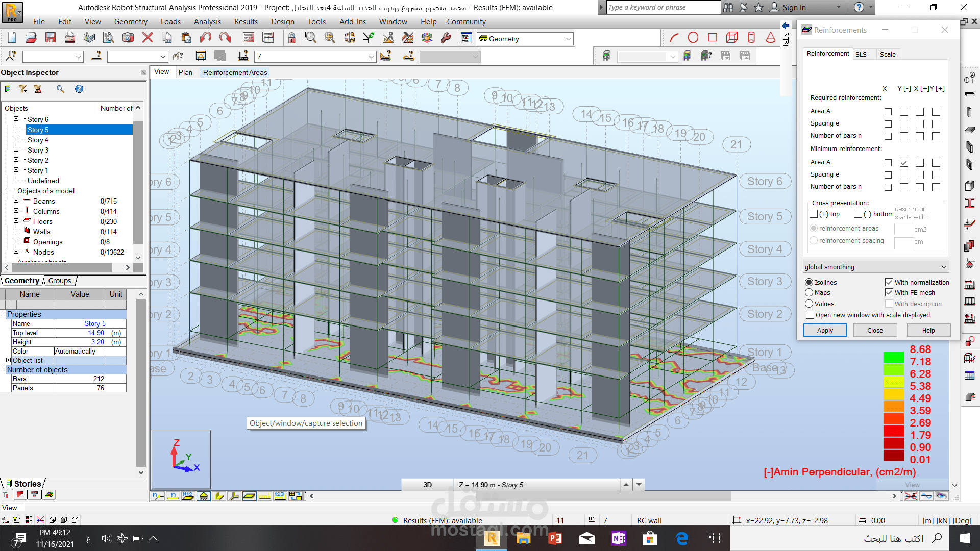
Task: Click the Calculations calculator icon
Action: pos(249,38)
